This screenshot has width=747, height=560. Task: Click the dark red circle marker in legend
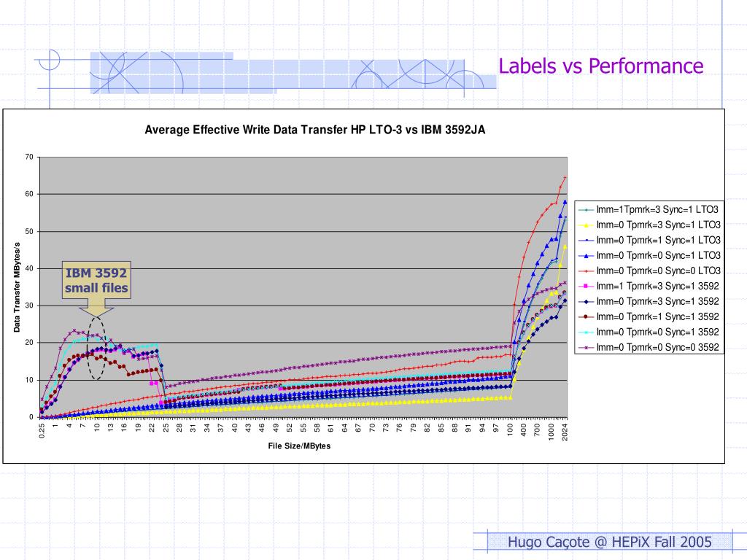coord(586,316)
